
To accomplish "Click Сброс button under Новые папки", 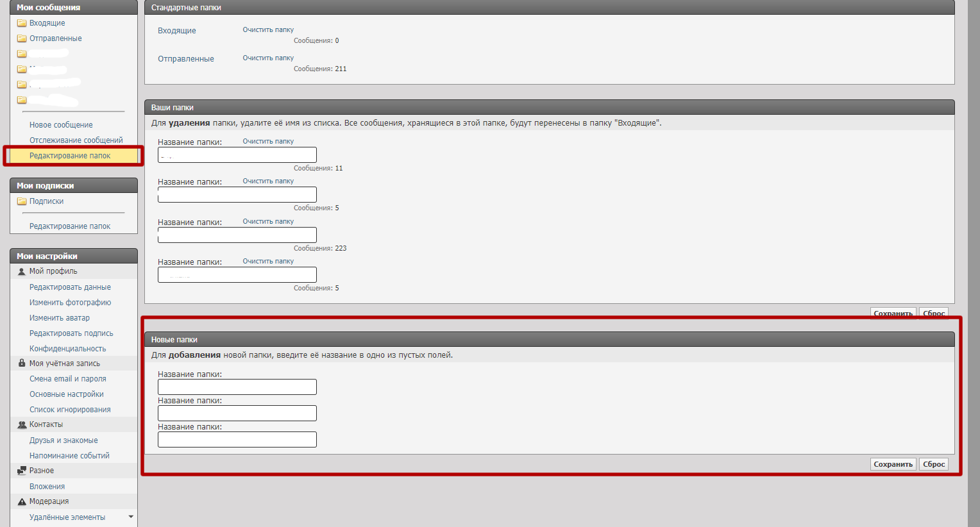I will pos(934,464).
